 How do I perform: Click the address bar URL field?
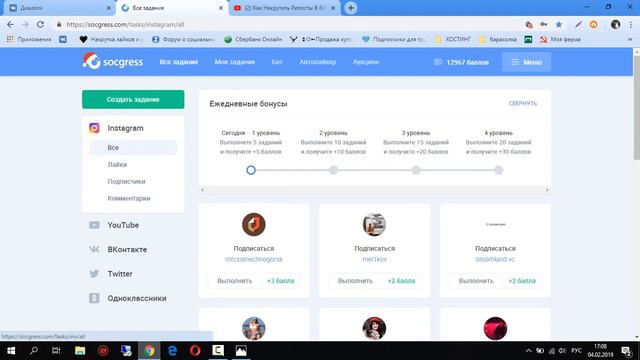point(286,24)
